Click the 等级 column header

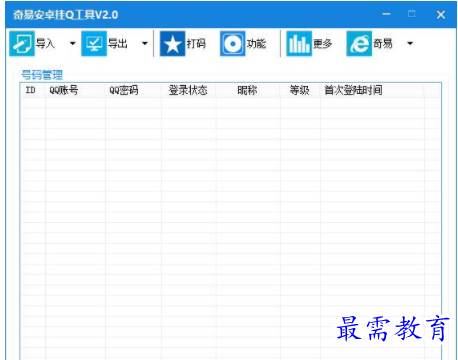coord(300,90)
